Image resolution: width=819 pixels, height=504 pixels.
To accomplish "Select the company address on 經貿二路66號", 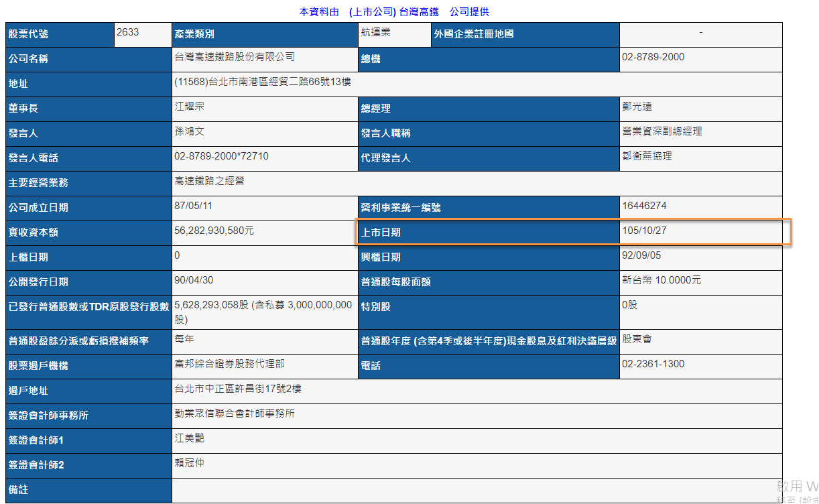I will pos(262,82).
